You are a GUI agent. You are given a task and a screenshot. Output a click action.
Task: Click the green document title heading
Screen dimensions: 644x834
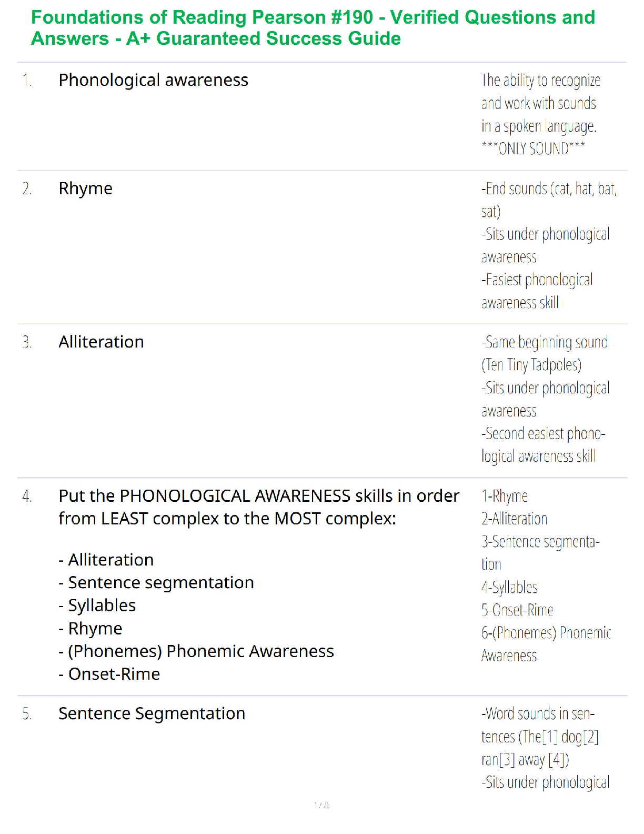tap(313, 28)
